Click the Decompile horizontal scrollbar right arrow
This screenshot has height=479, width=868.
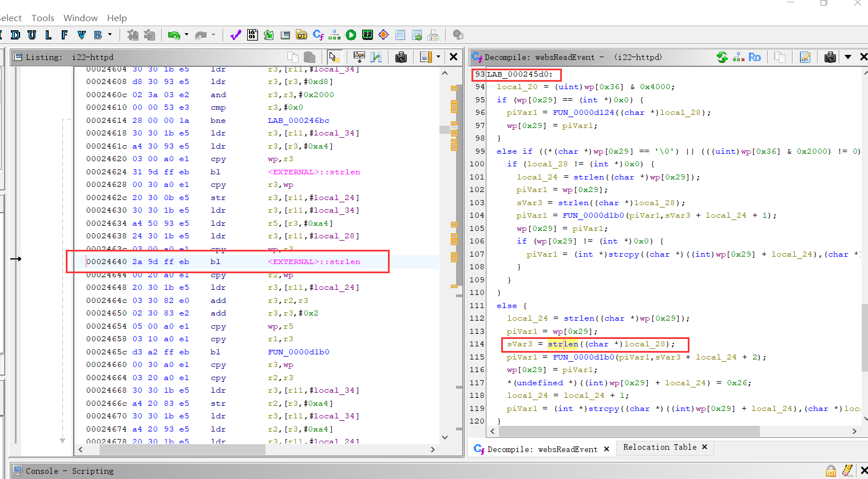854,431
